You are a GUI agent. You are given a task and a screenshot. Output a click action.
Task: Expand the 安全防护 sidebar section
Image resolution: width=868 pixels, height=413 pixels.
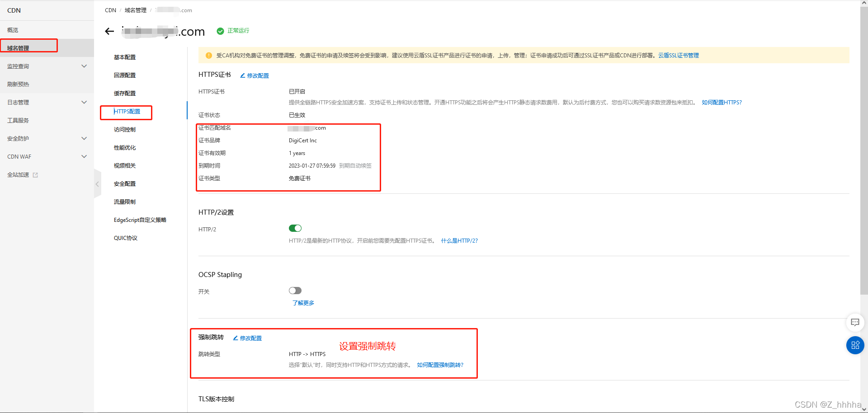click(x=84, y=138)
